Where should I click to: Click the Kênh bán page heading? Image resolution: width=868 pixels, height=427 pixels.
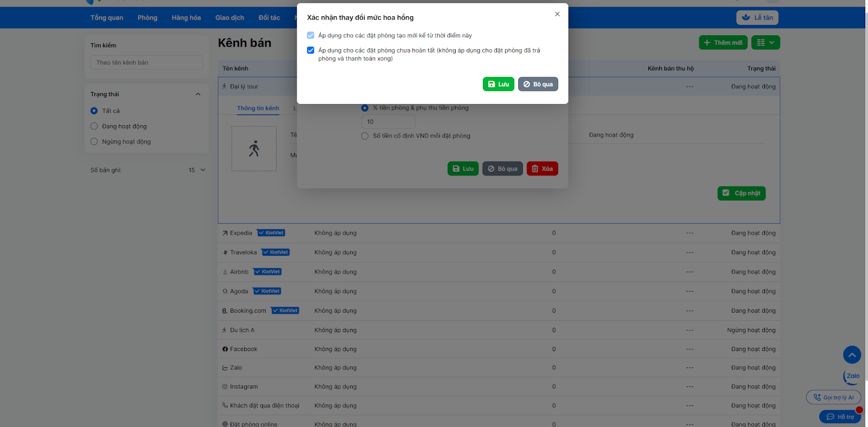point(245,43)
